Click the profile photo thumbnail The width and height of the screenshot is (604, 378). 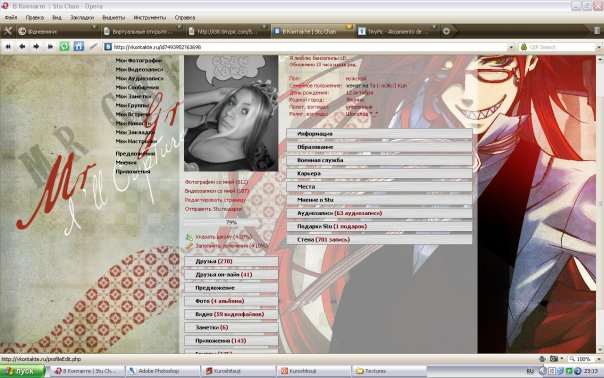231,113
